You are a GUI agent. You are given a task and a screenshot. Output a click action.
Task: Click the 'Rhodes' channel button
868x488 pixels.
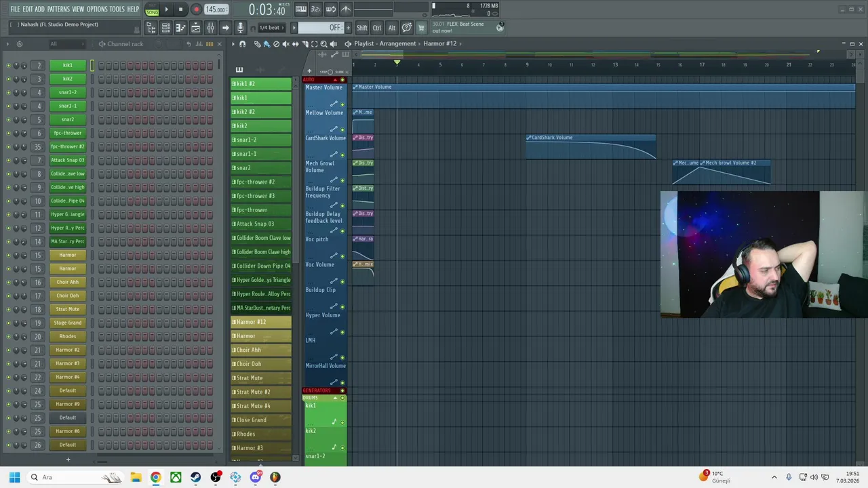[68, 336]
